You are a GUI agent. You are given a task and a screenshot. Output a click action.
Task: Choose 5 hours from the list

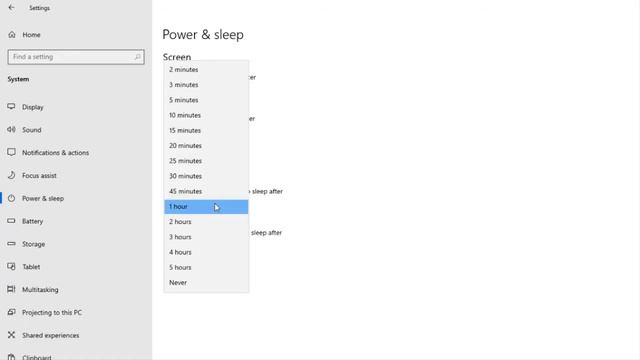[206, 267]
